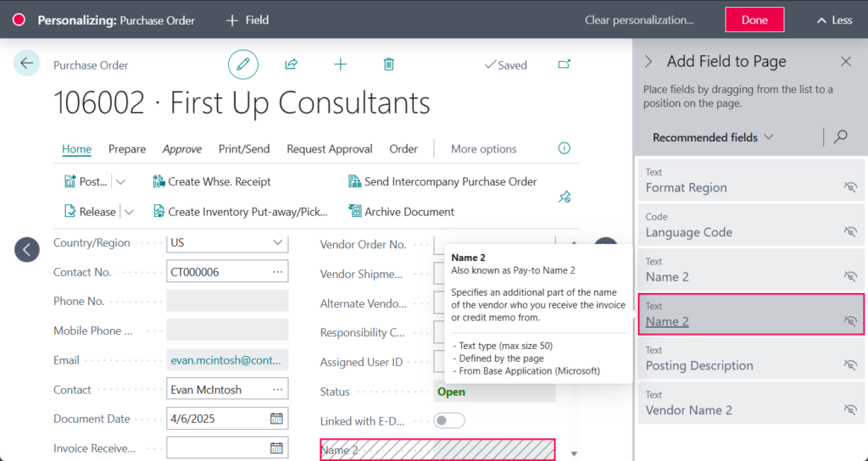Toggle visibility icon for Language Code
This screenshot has height=461, width=868.
click(x=850, y=231)
